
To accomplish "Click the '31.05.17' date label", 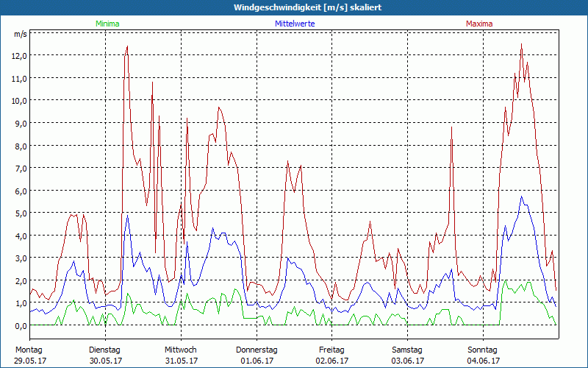I will click(182, 361).
